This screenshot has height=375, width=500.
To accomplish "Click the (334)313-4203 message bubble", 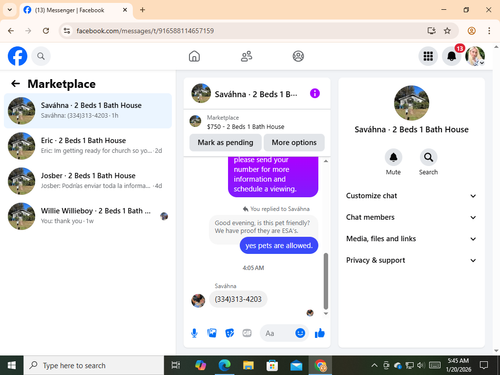I will [x=238, y=299].
